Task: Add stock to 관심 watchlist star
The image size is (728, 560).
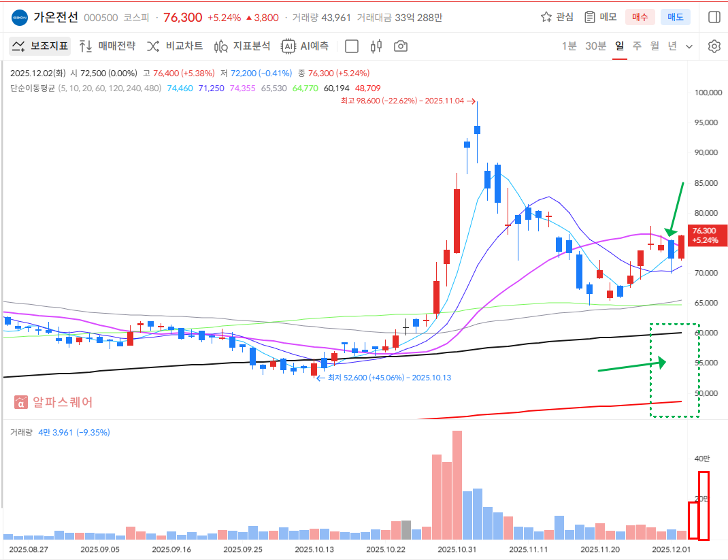Action: [x=557, y=17]
